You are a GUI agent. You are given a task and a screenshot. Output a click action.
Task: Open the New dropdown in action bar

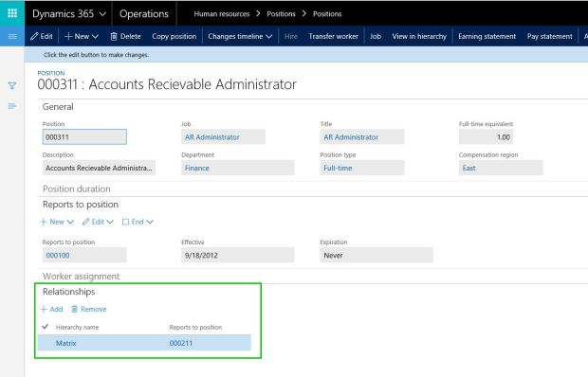click(x=82, y=36)
